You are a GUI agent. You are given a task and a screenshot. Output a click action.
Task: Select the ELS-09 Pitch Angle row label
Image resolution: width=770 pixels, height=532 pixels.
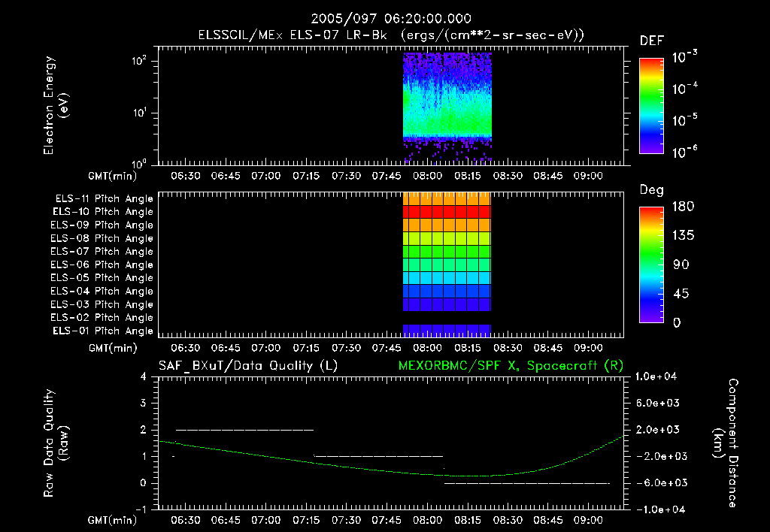coord(102,225)
